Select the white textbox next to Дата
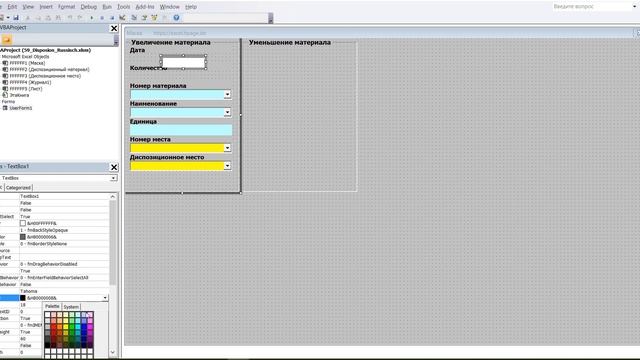The image size is (640, 360). [x=183, y=62]
